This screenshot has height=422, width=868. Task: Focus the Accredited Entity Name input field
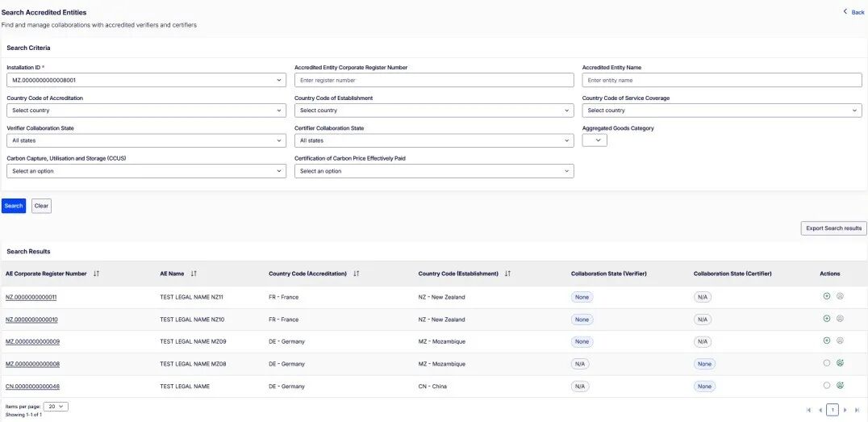(x=722, y=81)
